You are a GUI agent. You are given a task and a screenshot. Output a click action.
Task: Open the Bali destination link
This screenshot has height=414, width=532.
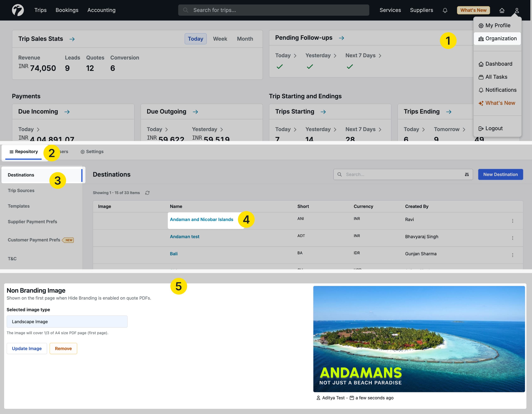click(174, 254)
